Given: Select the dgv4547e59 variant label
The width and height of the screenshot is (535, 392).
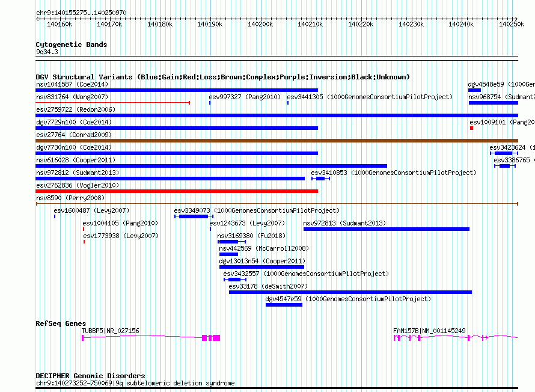Looking at the screenshot, I should 348,299.
